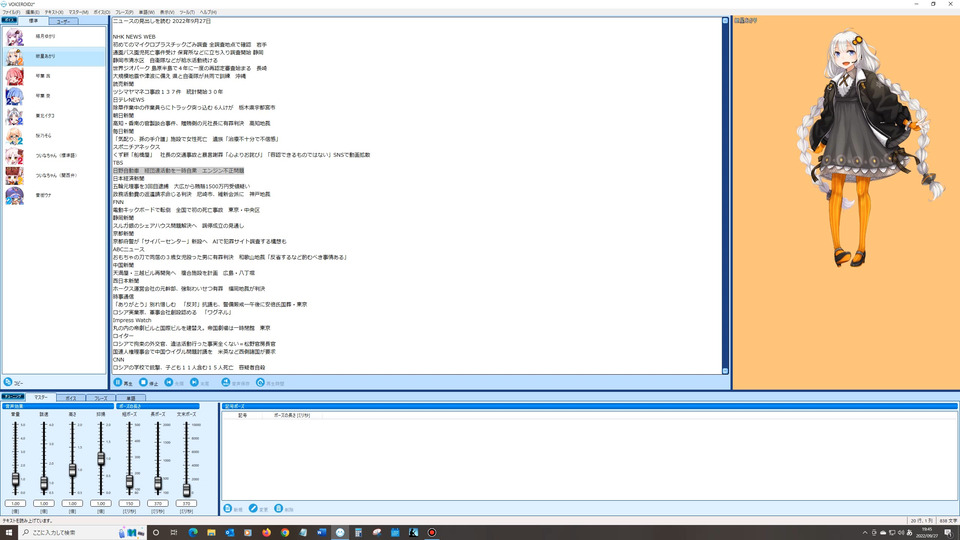Jump to beginning with 先頭 button

point(174,383)
